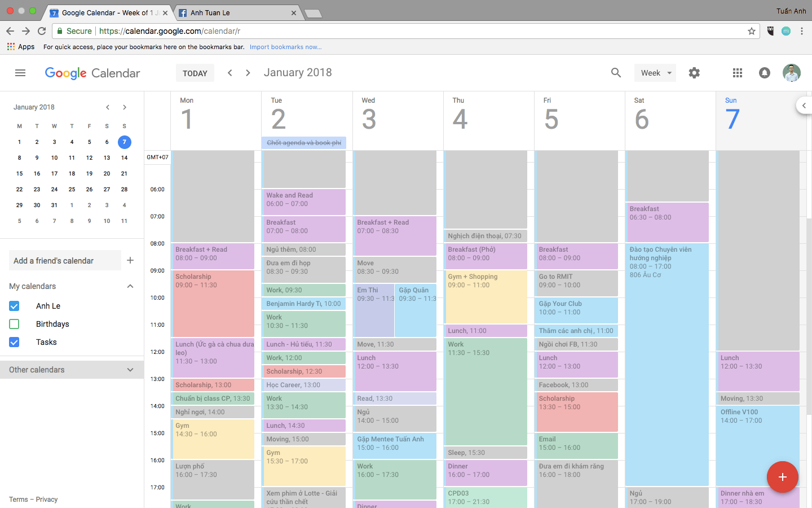Open the profile avatar menu
This screenshot has width=812, height=508.
tap(792, 73)
